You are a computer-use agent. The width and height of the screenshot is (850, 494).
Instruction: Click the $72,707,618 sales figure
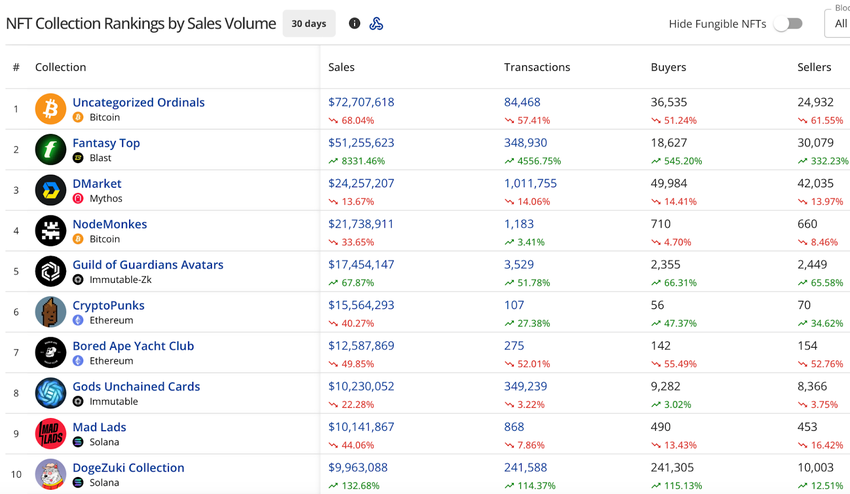[361, 102]
